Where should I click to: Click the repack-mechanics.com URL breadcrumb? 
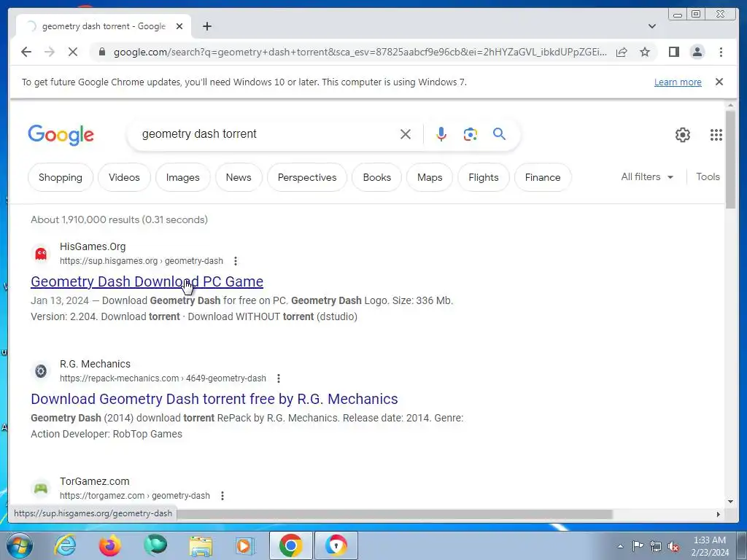pos(163,378)
